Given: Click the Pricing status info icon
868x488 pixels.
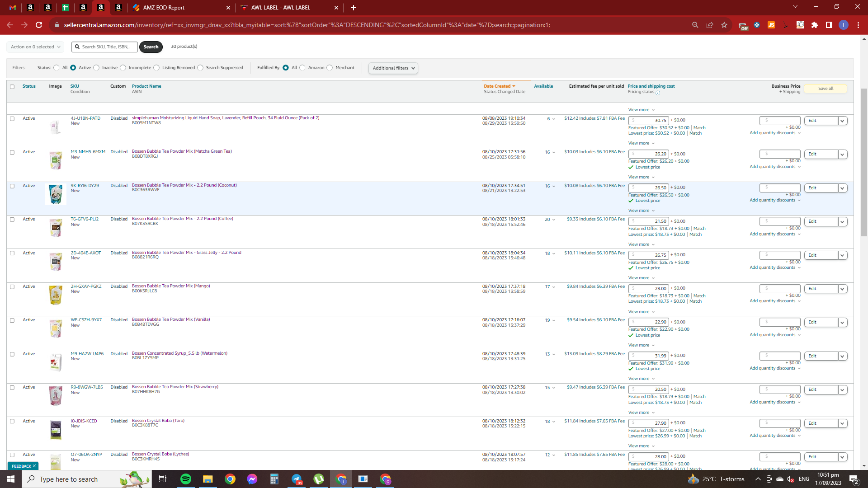Looking at the screenshot, I should pos(658,93).
